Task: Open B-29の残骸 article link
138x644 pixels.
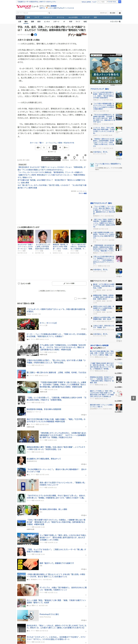Action: tap(57, 471)
